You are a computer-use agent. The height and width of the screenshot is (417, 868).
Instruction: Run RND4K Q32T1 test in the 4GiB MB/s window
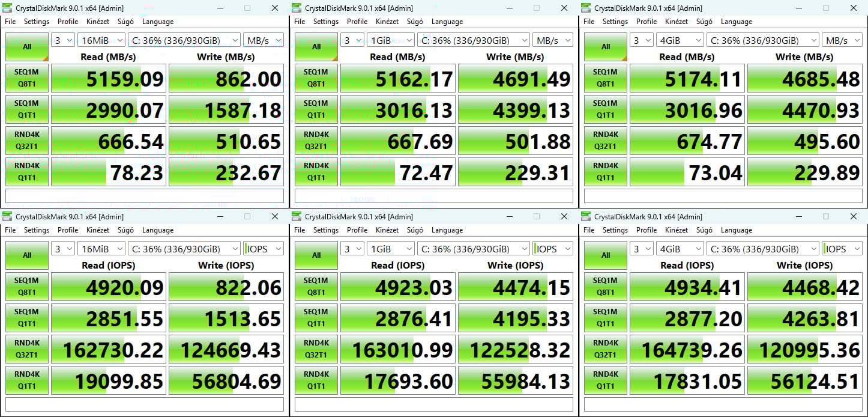(606, 141)
